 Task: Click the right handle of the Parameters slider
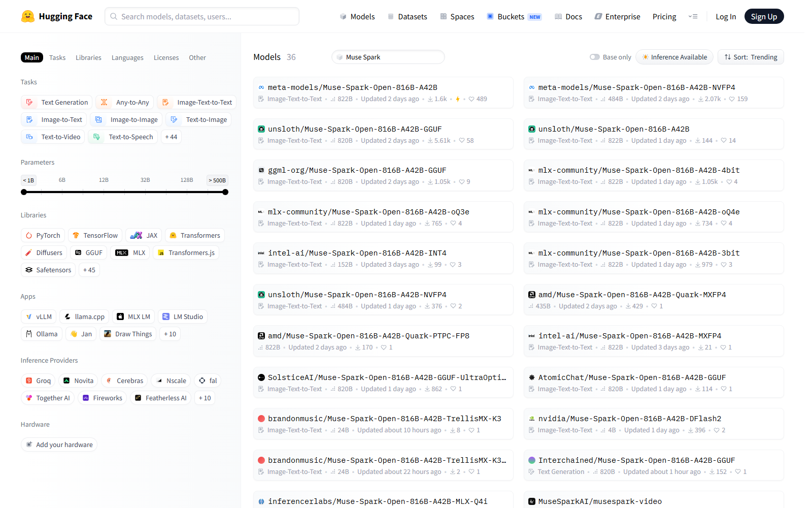click(225, 192)
